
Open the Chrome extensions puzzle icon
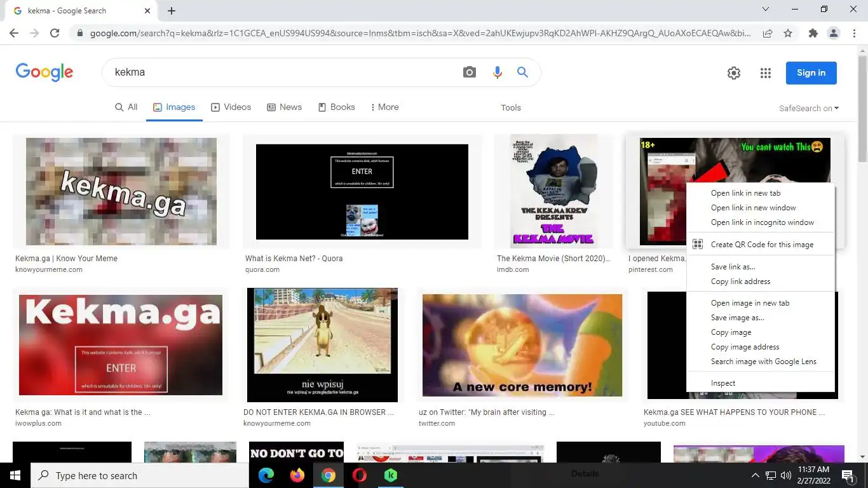click(813, 33)
